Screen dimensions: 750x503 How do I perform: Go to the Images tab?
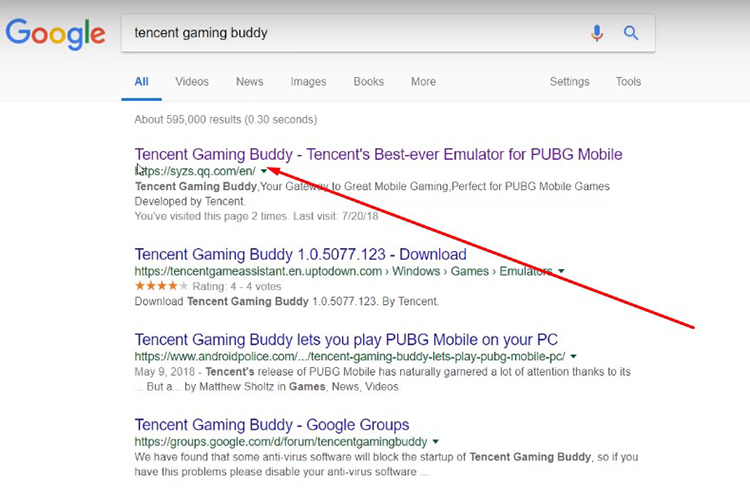point(309,82)
